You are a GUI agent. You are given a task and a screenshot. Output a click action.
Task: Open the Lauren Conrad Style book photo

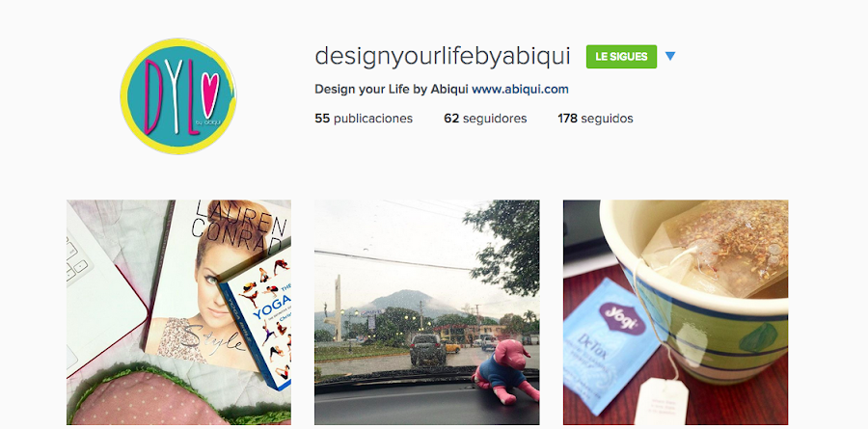pyautogui.click(x=178, y=312)
